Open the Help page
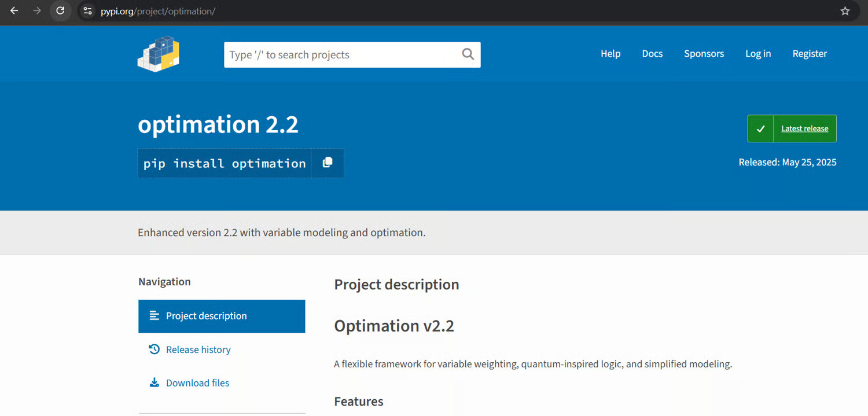 [610, 53]
